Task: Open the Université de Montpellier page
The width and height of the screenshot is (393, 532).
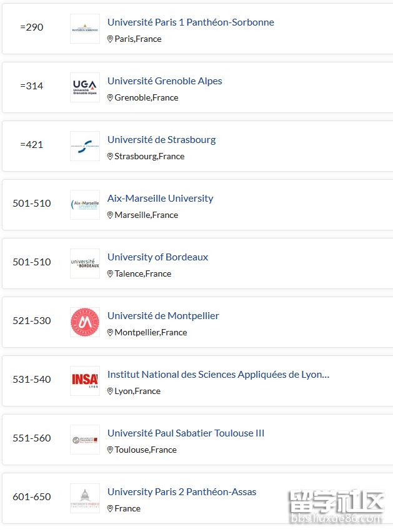Action: coord(163,315)
